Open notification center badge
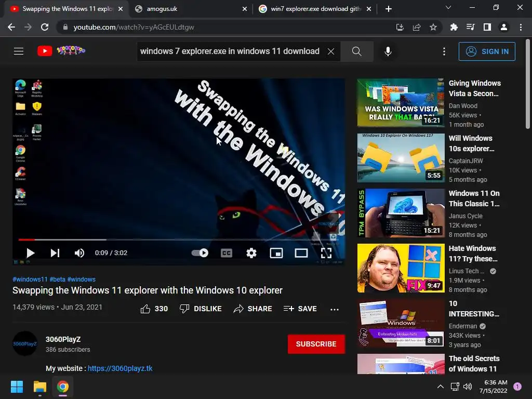 click(517, 387)
